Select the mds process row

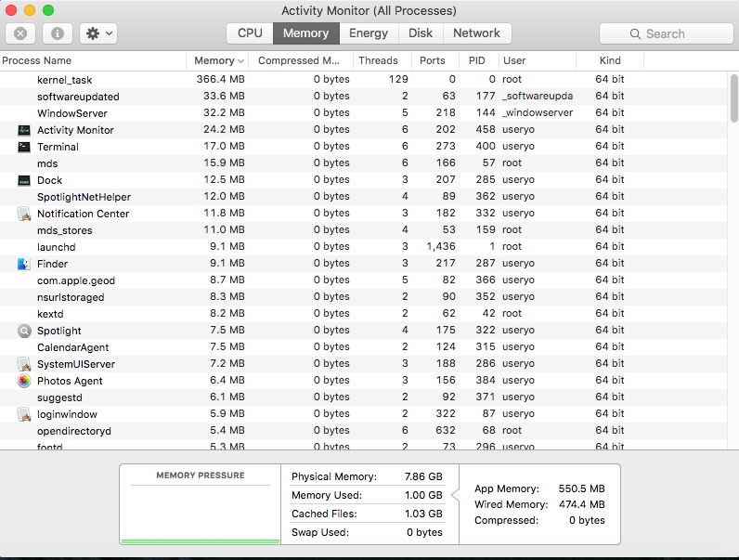(x=363, y=163)
